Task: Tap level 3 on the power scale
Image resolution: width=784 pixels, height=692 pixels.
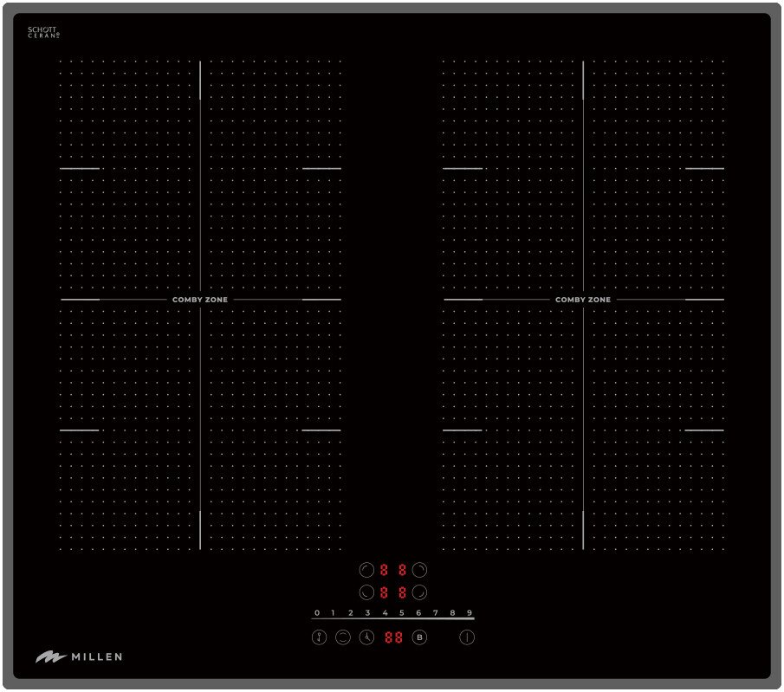Action: [x=367, y=613]
